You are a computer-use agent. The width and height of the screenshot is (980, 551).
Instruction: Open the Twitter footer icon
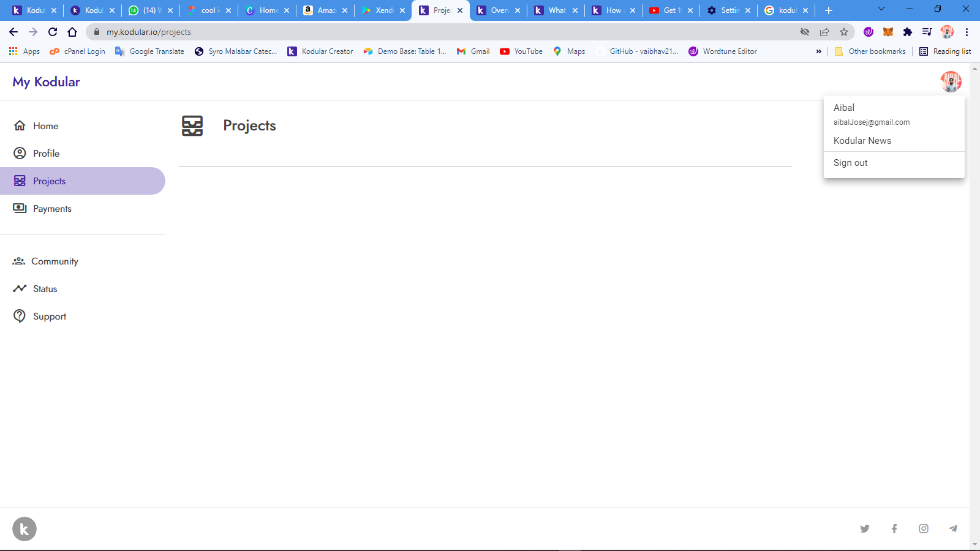click(865, 528)
